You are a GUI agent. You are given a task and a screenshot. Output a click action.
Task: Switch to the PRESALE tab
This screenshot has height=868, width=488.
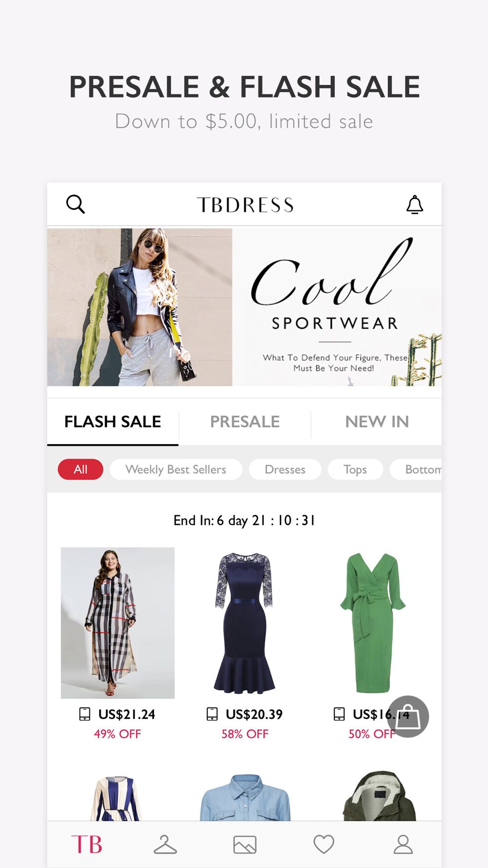click(x=245, y=422)
